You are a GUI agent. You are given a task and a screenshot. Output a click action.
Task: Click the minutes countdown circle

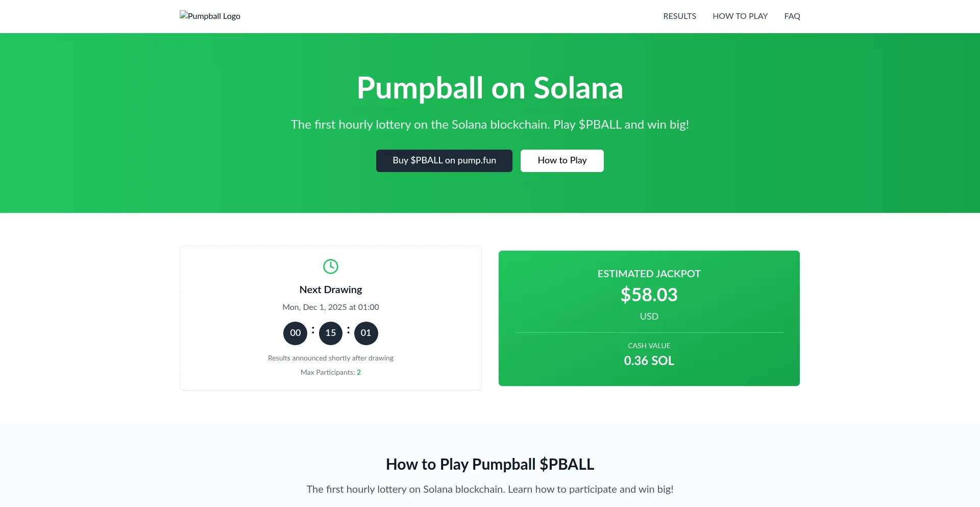(331, 333)
